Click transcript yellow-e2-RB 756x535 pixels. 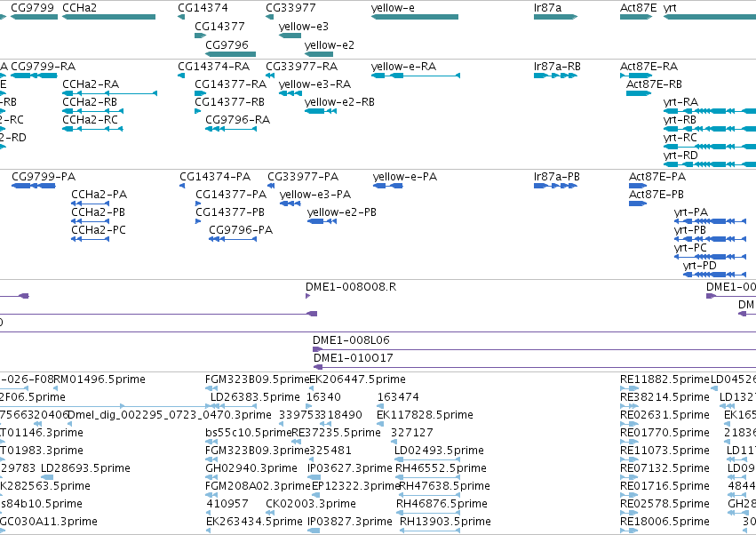321,111
